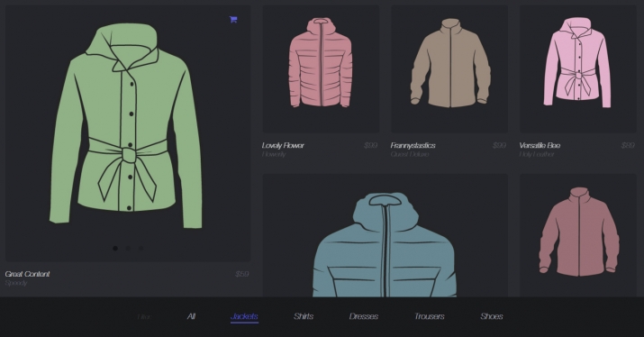Click the Quest Deluxe brand label
The height and width of the screenshot is (337, 644).
410,154
